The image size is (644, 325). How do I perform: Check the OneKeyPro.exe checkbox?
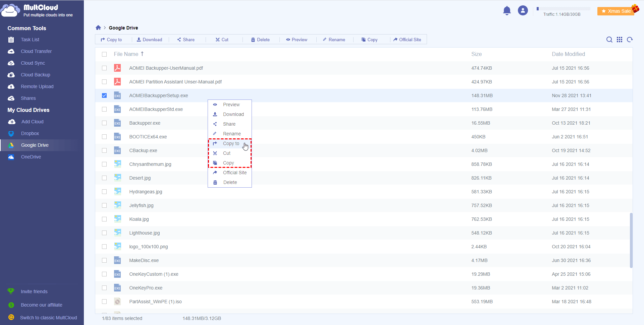point(104,288)
